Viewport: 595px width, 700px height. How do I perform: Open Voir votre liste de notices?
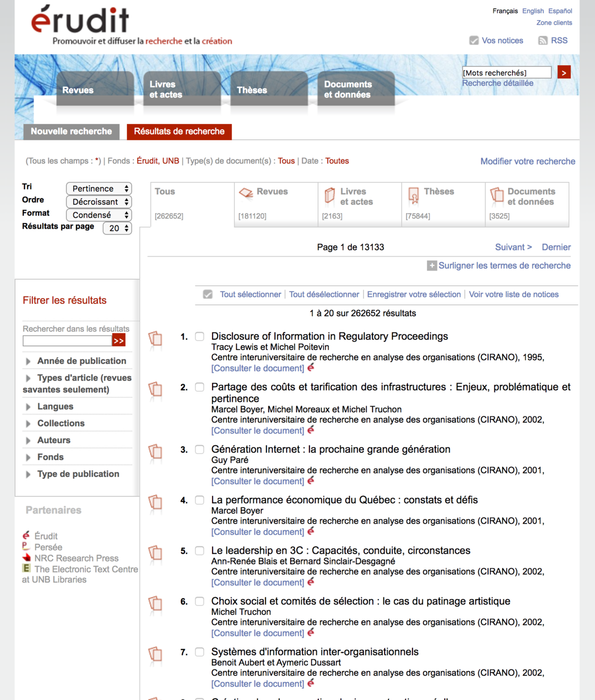[x=514, y=295]
